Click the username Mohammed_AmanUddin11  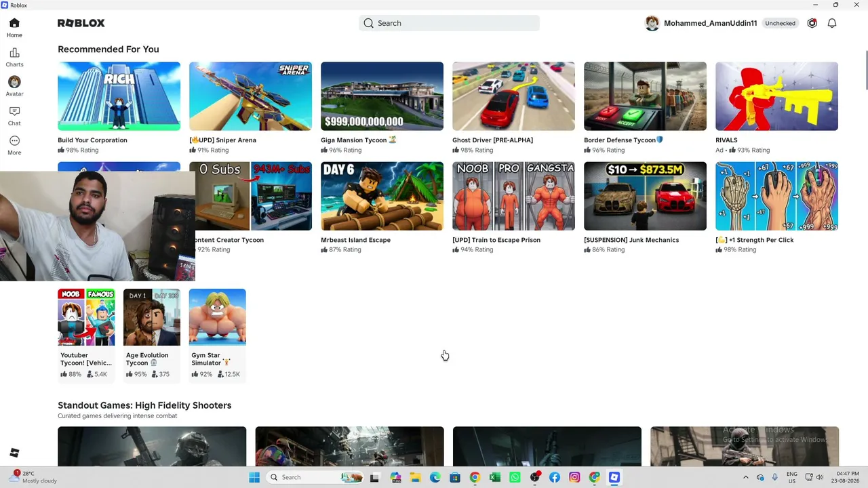click(x=710, y=23)
